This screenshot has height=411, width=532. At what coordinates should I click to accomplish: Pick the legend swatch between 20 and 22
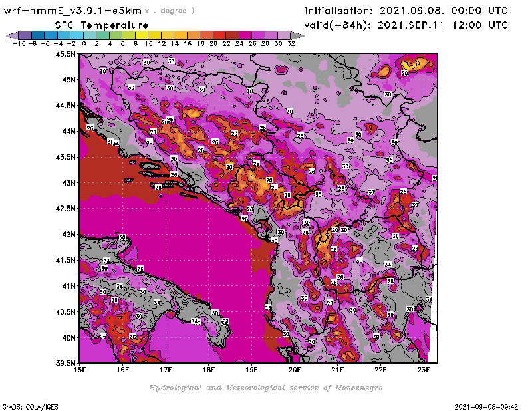pos(219,35)
